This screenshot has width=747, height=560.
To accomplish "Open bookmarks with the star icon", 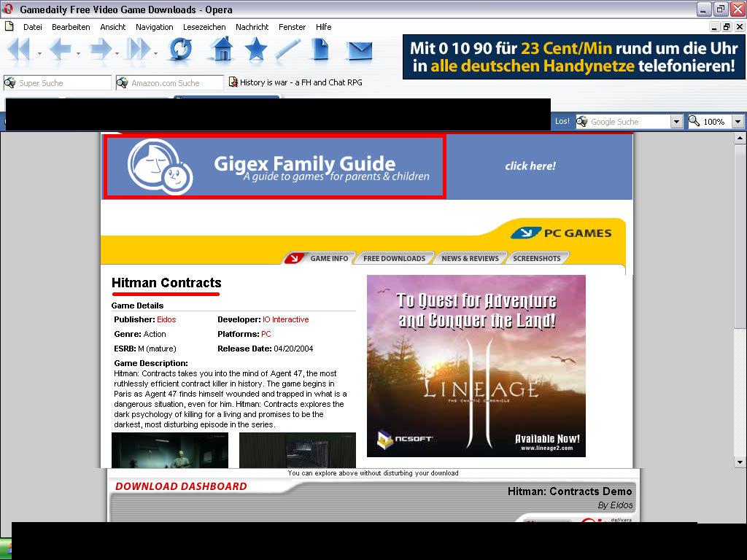I will coord(255,49).
